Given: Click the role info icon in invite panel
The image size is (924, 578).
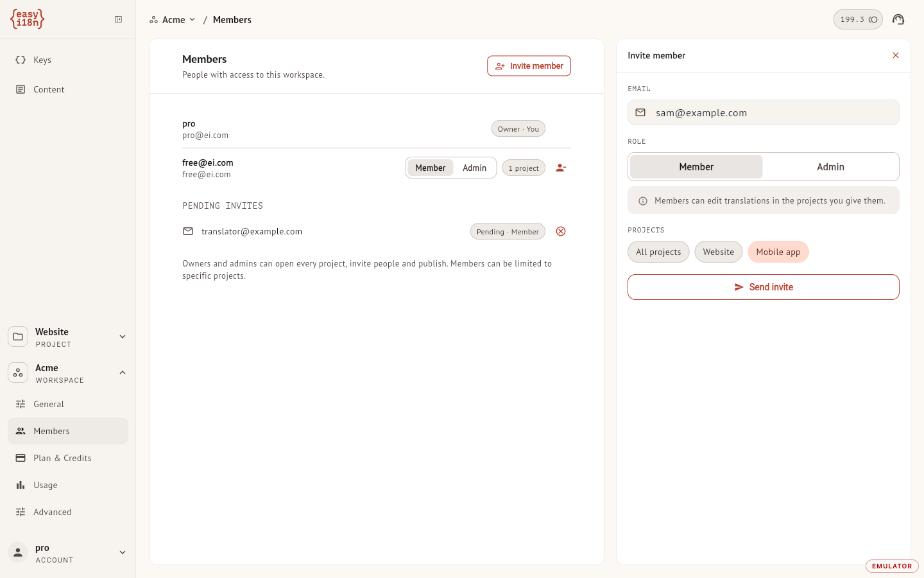Looking at the screenshot, I should click(643, 201).
